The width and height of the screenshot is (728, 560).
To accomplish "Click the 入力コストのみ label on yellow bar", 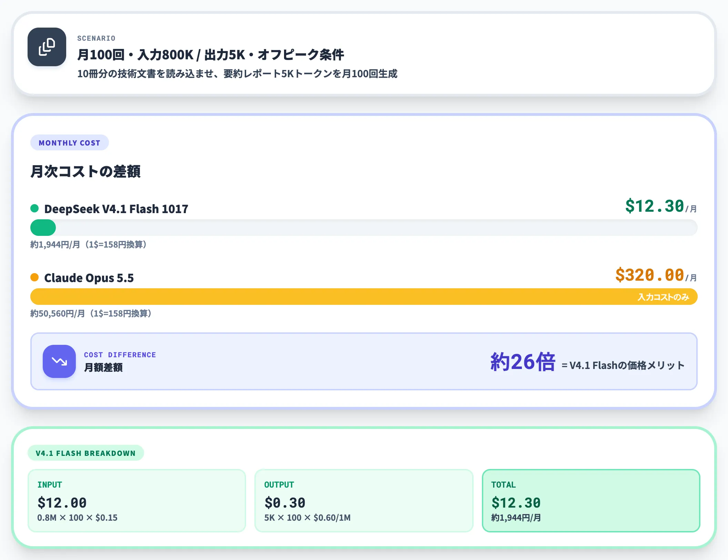I will click(x=663, y=297).
